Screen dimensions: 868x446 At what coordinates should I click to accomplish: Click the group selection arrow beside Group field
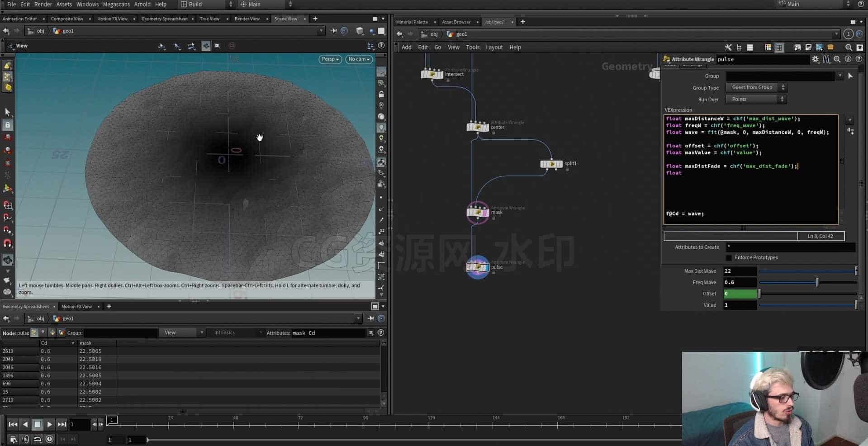coord(850,76)
